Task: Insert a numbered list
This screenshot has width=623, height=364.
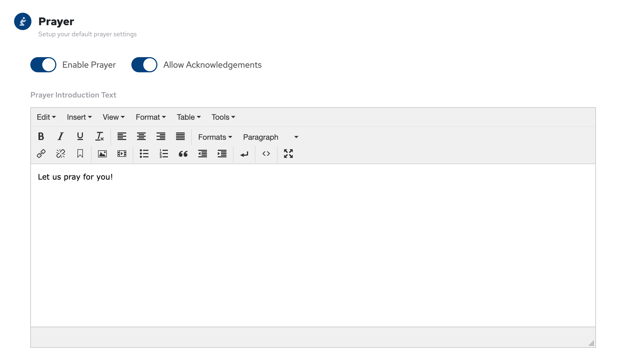Action: pyautogui.click(x=164, y=154)
